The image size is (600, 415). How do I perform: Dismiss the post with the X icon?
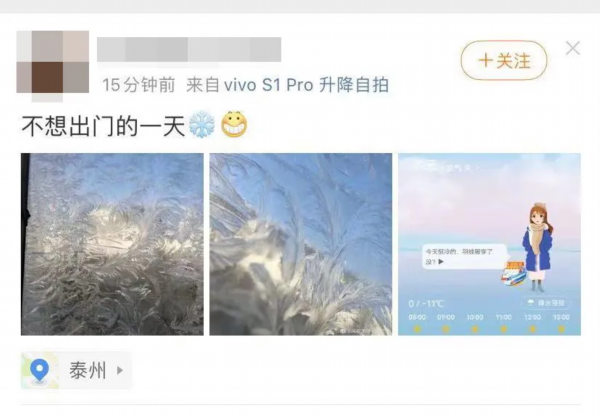click(x=573, y=49)
